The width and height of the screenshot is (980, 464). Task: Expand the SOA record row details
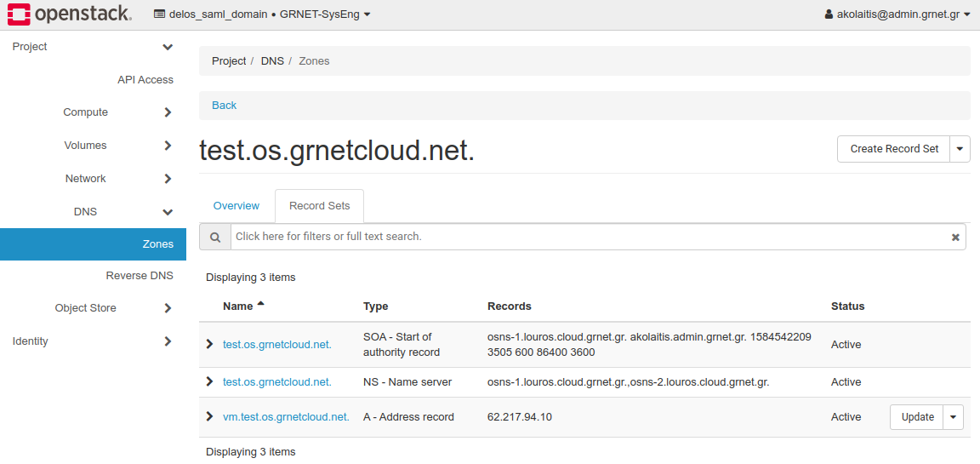coord(210,344)
